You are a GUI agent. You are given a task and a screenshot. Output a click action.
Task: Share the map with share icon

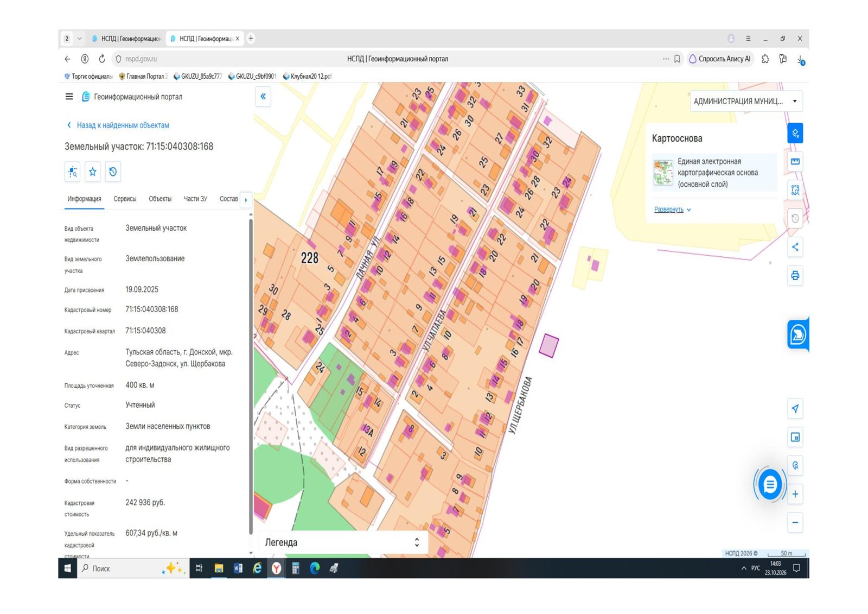795,247
